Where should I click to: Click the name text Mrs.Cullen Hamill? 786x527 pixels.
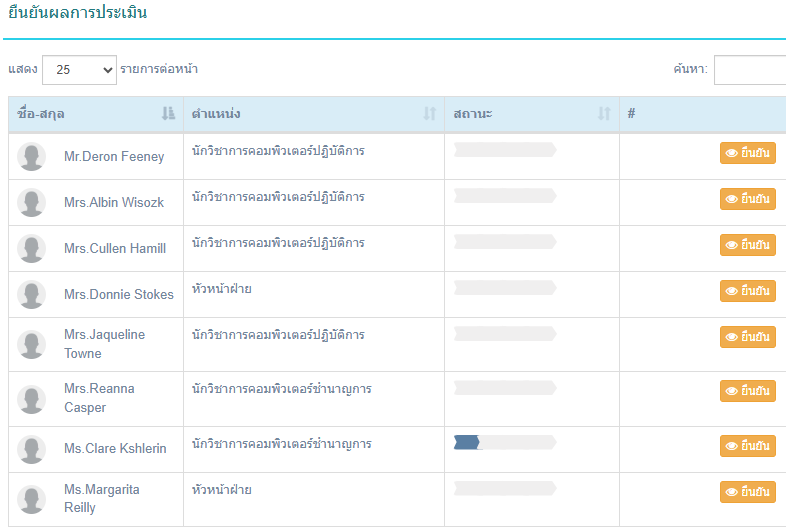(115, 249)
